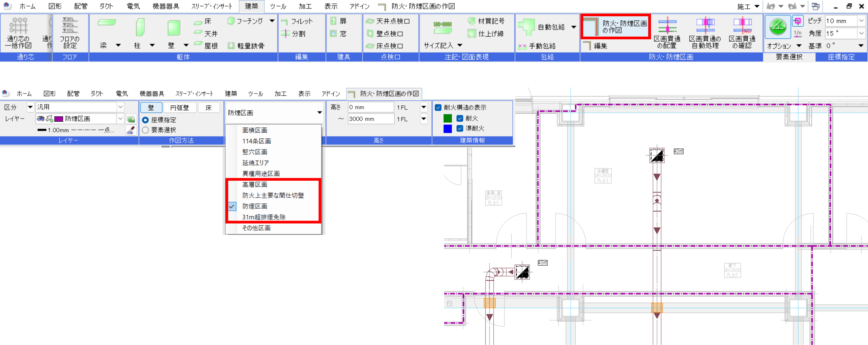Expand the 防煙区画 layer dropdown
The width and height of the screenshot is (868, 345).
pyautogui.click(x=120, y=119)
